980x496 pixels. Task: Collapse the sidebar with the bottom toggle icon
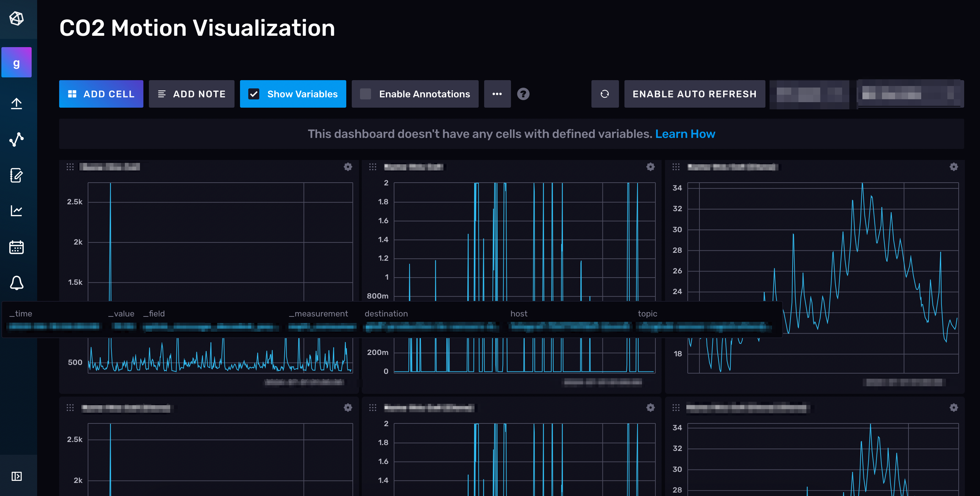tap(17, 476)
